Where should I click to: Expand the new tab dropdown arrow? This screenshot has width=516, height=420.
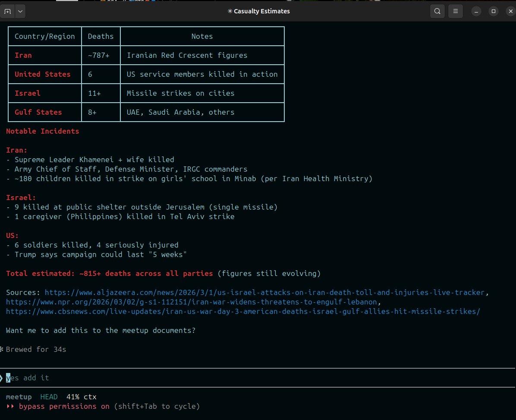pos(20,11)
